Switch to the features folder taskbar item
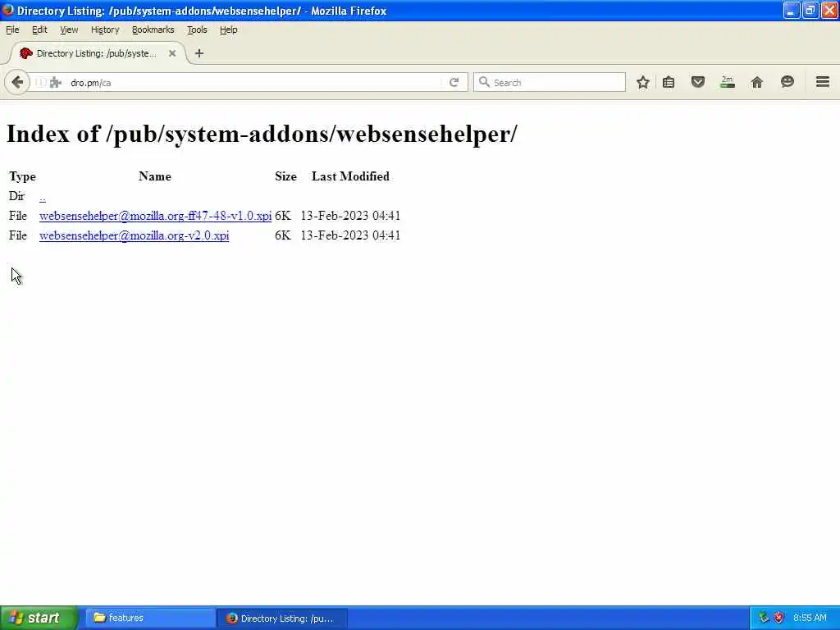Image resolution: width=840 pixels, height=630 pixels. click(x=150, y=618)
